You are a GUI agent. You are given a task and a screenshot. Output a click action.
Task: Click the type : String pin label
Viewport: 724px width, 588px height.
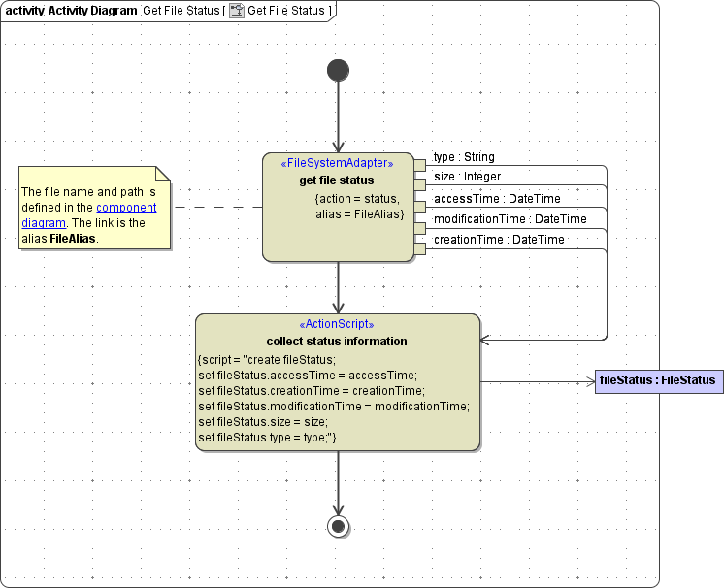click(464, 156)
